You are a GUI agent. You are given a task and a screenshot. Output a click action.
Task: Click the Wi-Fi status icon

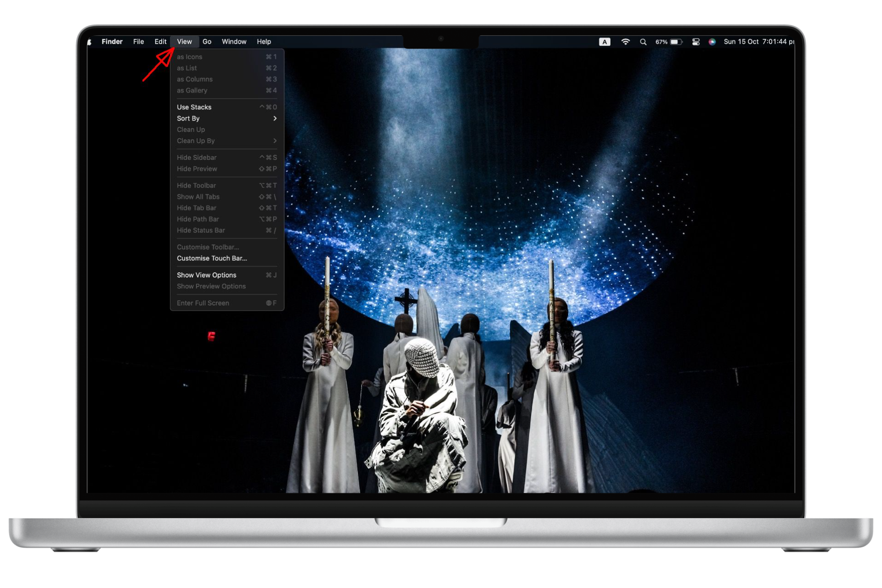pyautogui.click(x=625, y=42)
